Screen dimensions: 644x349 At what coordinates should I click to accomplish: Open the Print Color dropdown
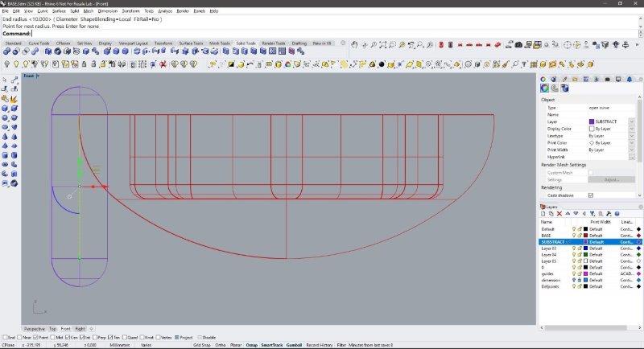point(632,142)
